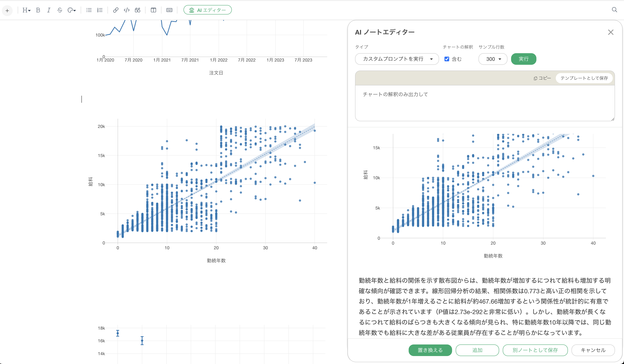Expand the カスタムプロンプトを実行 type dropdown

click(397, 59)
